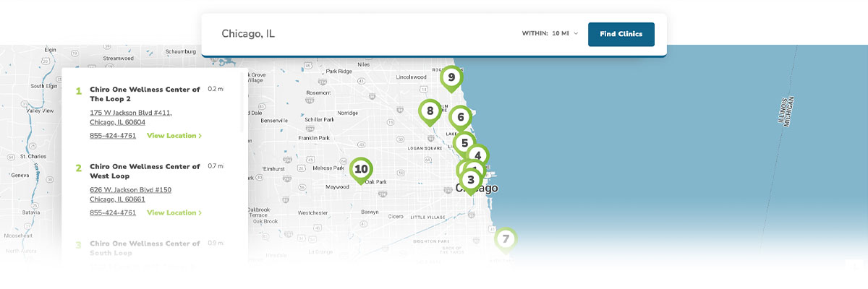Open address 175 W Jackson Blvd #411 link
868x289 pixels.
131,118
